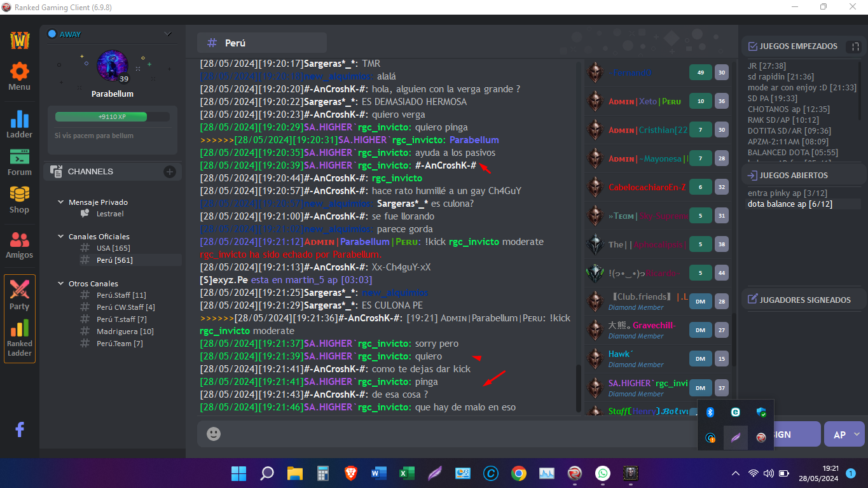Screen dimensions: 868x488
Task: Open the Calculator taskbar icon
Action: (x=323, y=473)
